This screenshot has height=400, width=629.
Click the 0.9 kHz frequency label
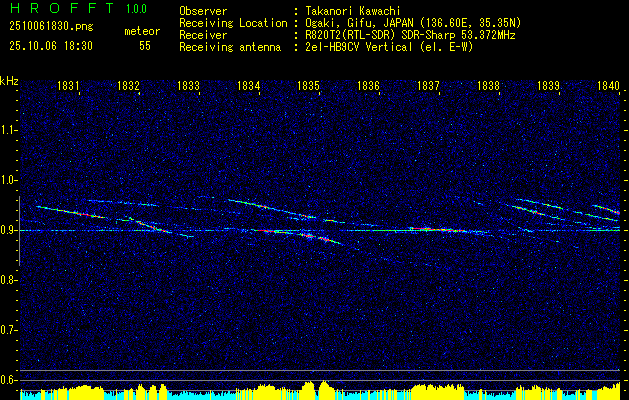coord(8,230)
